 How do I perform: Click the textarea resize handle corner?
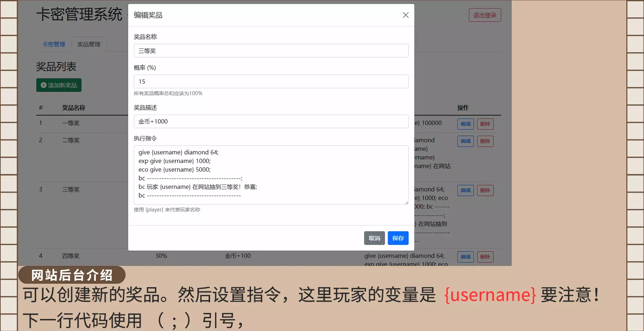406,203
